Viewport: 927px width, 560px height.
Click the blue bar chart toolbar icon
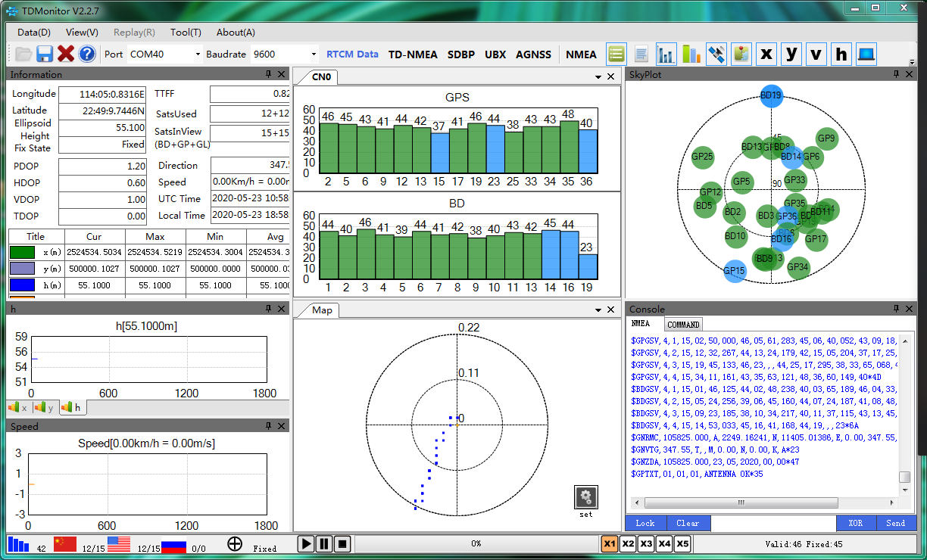point(666,54)
